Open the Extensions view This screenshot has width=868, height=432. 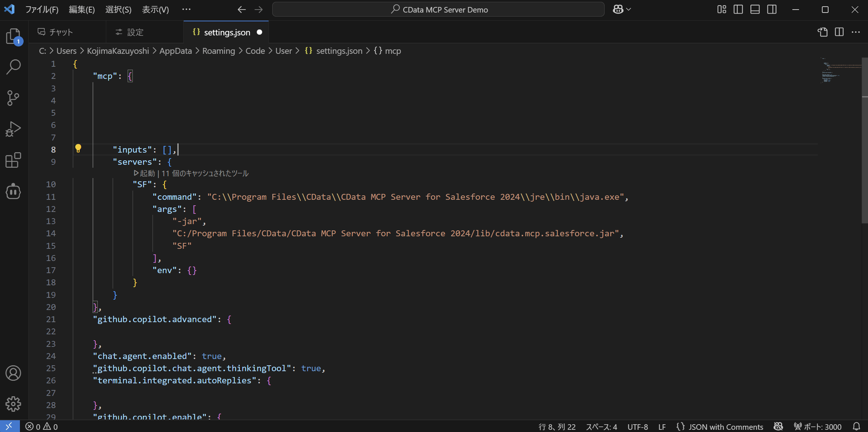tap(13, 160)
